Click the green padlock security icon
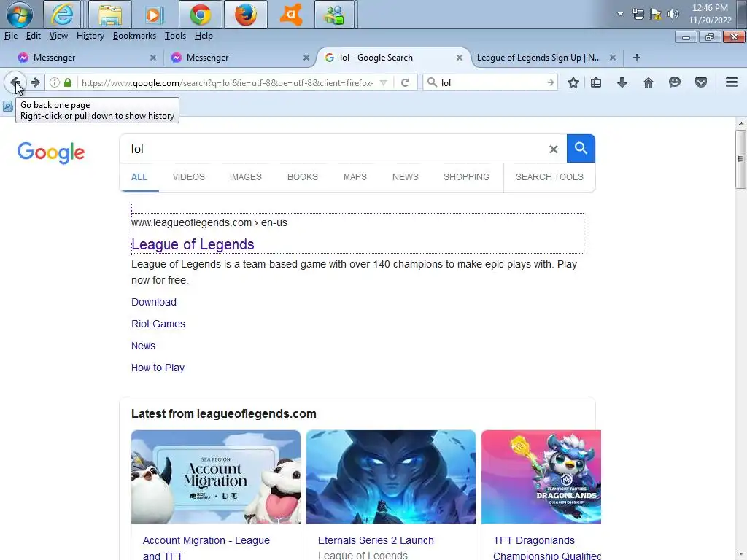747x560 pixels. click(x=68, y=82)
